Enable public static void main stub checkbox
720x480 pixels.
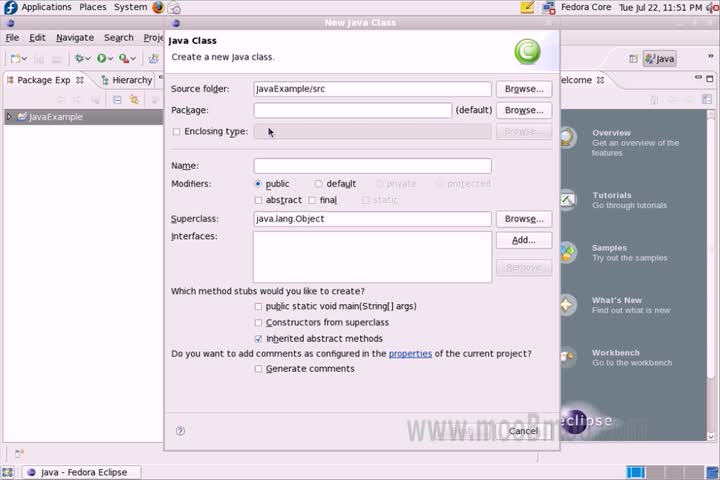click(x=258, y=306)
